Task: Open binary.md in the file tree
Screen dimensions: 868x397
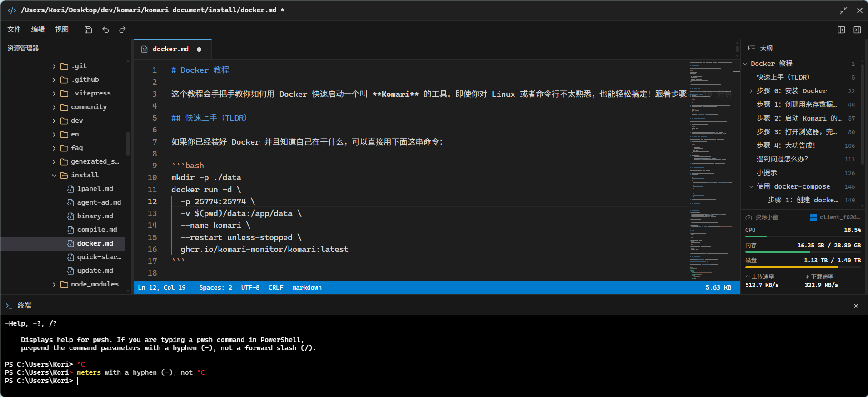Action: [x=95, y=216]
